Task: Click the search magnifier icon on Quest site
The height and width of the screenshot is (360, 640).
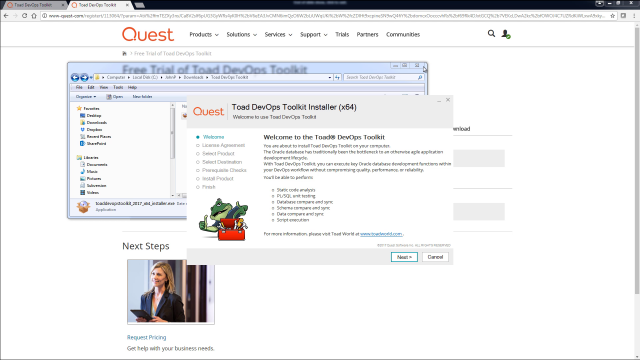Action: click(x=491, y=34)
